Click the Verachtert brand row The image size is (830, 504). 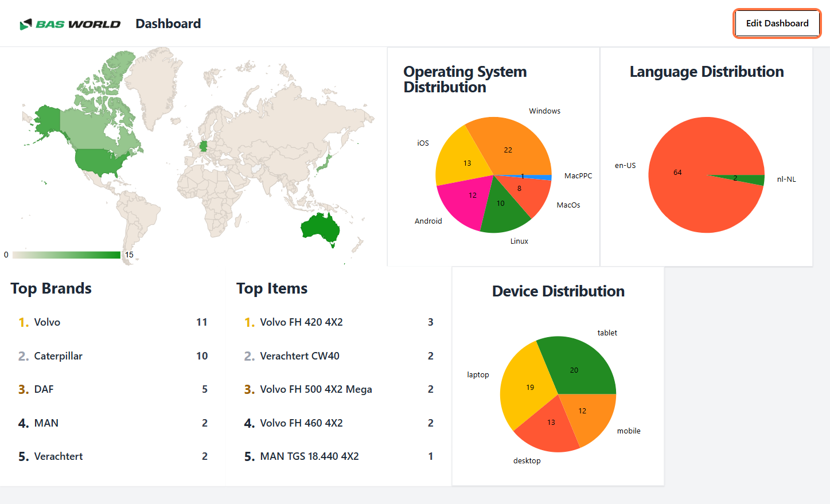pos(112,456)
